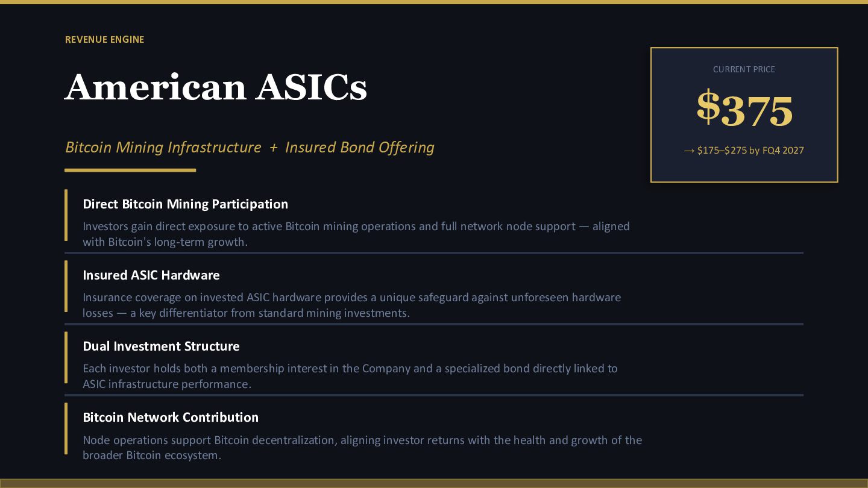Click the Each investor holds description text

point(350,376)
